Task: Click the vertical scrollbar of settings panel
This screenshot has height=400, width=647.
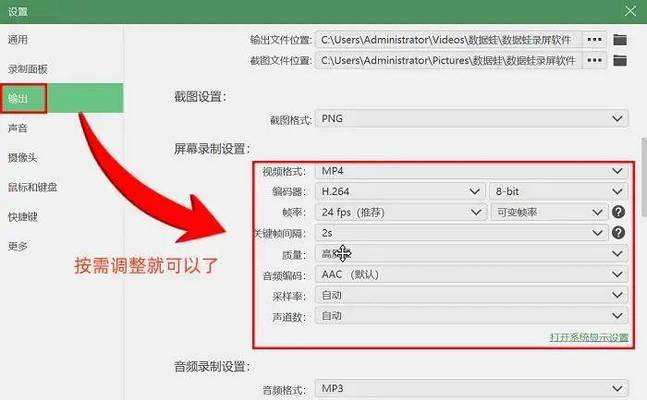Action: 644,178
